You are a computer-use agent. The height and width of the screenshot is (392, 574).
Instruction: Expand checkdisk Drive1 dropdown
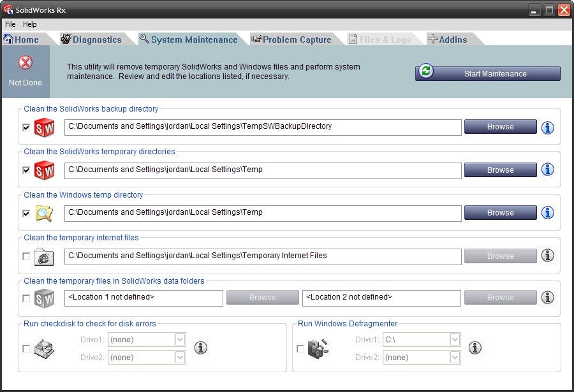[180, 340]
